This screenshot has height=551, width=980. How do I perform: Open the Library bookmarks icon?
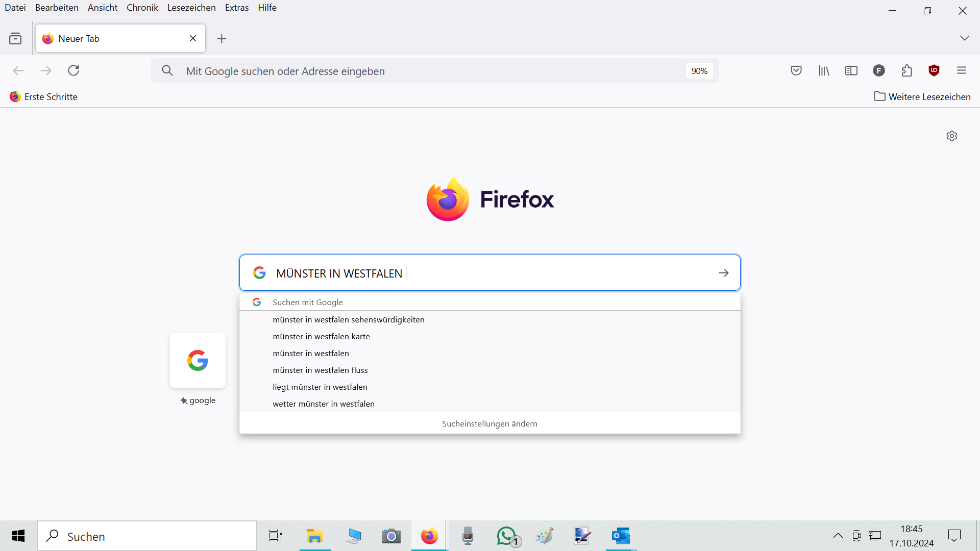coord(824,70)
